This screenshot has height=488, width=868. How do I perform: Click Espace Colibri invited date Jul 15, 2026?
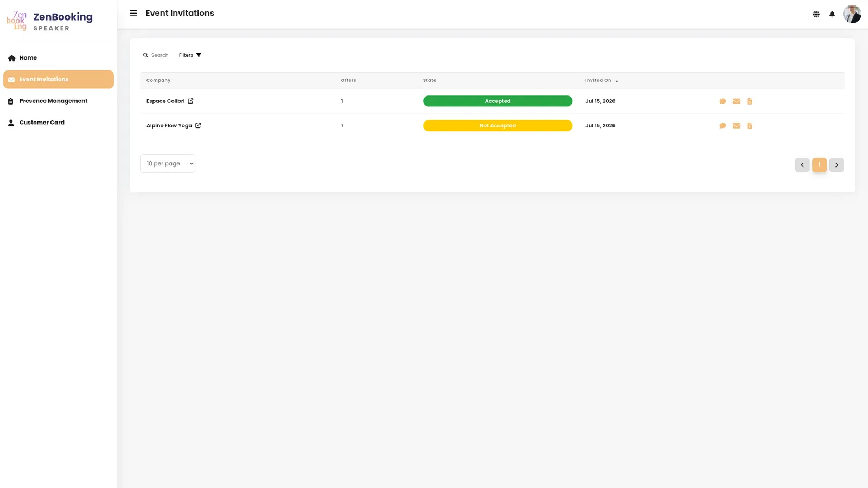pyautogui.click(x=600, y=101)
